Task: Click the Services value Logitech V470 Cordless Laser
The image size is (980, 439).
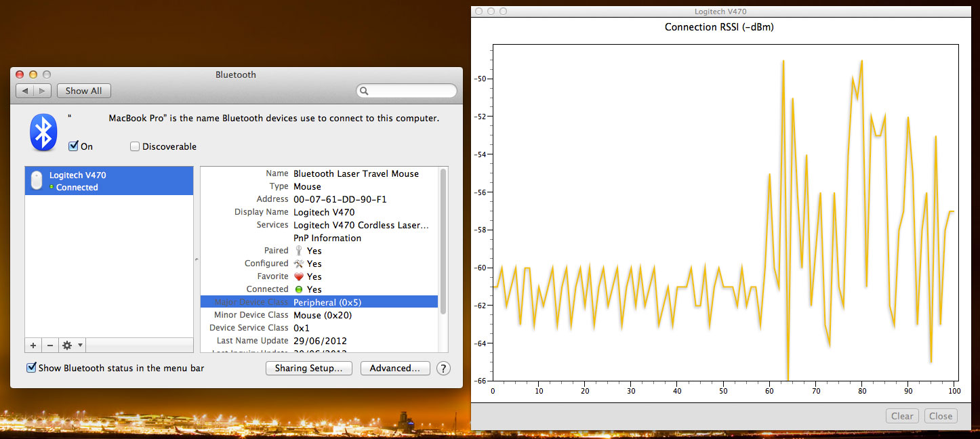Action: coord(361,225)
